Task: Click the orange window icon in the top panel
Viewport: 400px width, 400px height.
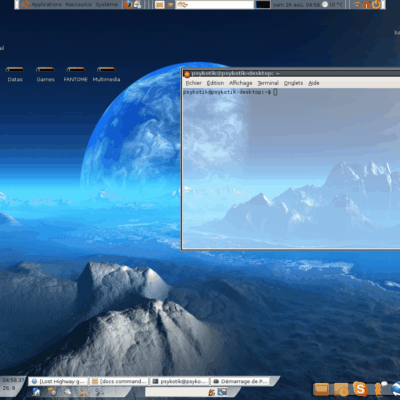Action: tap(160, 5)
